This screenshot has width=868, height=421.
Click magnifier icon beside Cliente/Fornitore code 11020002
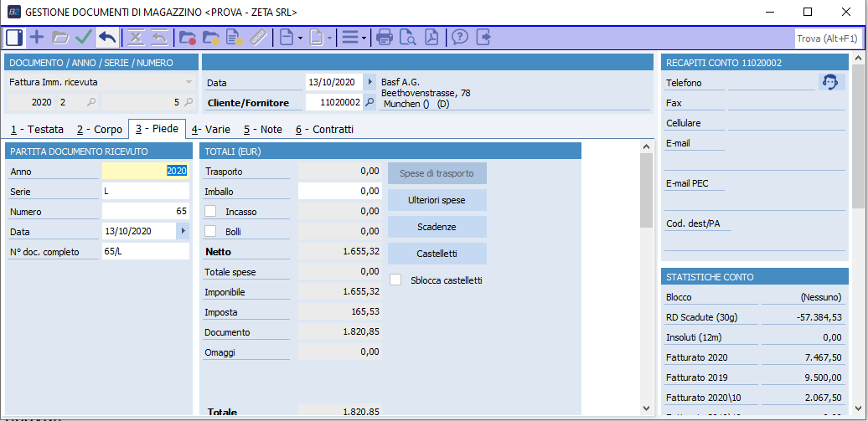[x=369, y=102]
